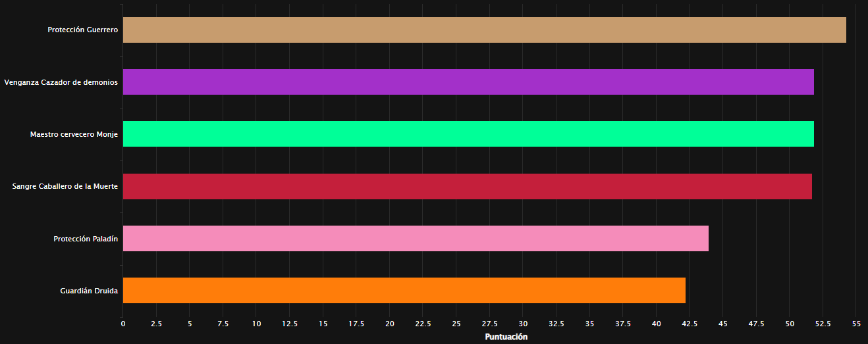The image size is (868, 344).
Task: Select the 55 x-axis tick label
Action: 856,324
